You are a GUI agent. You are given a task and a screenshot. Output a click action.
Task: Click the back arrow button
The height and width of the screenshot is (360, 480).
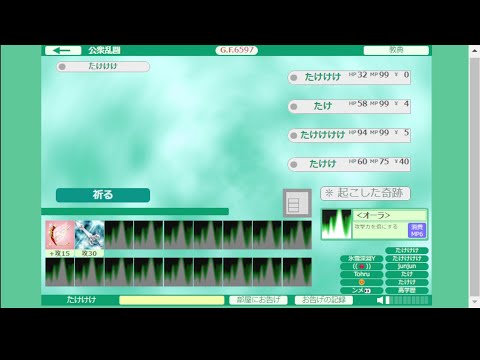pos(63,50)
